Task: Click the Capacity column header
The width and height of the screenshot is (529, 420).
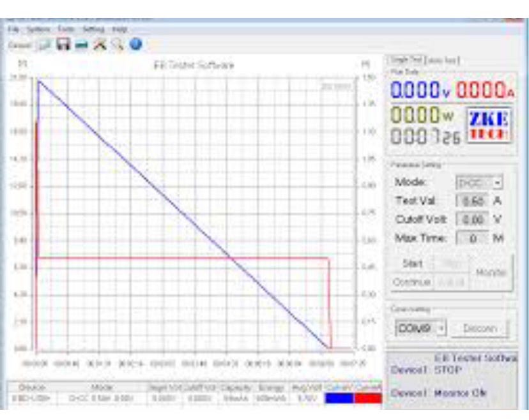Action: point(236,388)
